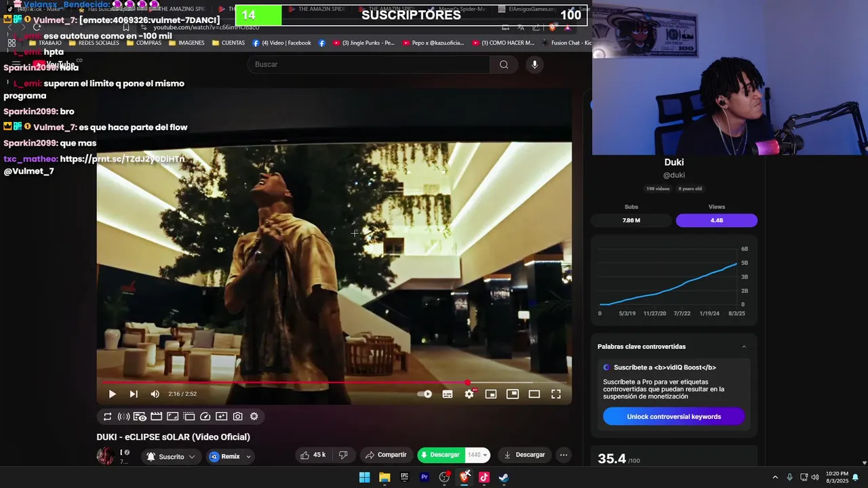Viewport: 868px width, 488px height.
Task: Dislike the video
Action: pos(343,455)
